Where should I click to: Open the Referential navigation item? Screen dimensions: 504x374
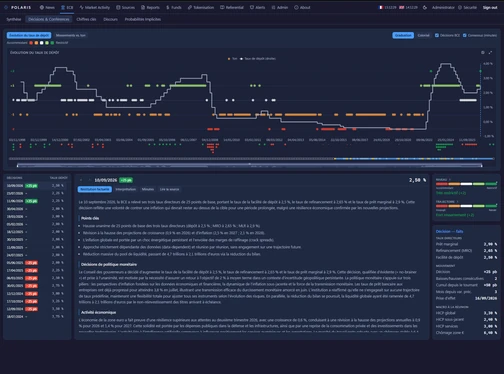tap(232, 7)
